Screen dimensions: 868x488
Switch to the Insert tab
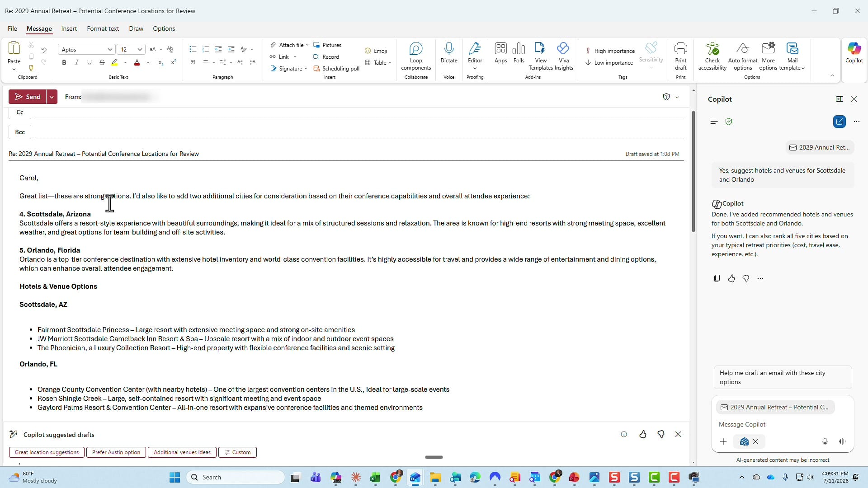[69, 28]
